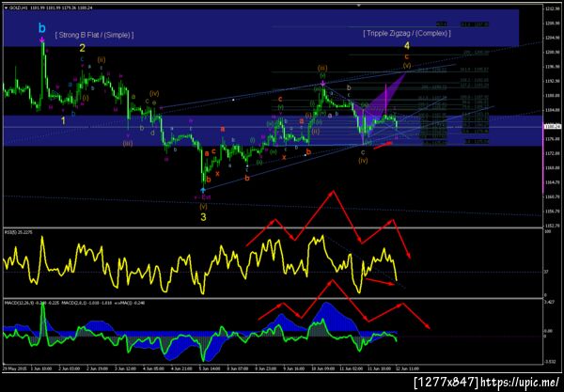Click the '10 Jun 09:00' time axis label
Screen dimensions: 564x392
click(322, 368)
